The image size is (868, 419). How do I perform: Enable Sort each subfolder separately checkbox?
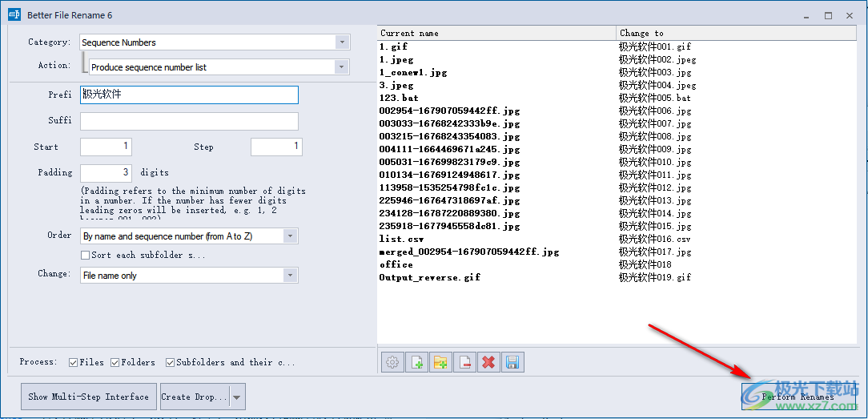pyautogui.click(x=85, y=255)
